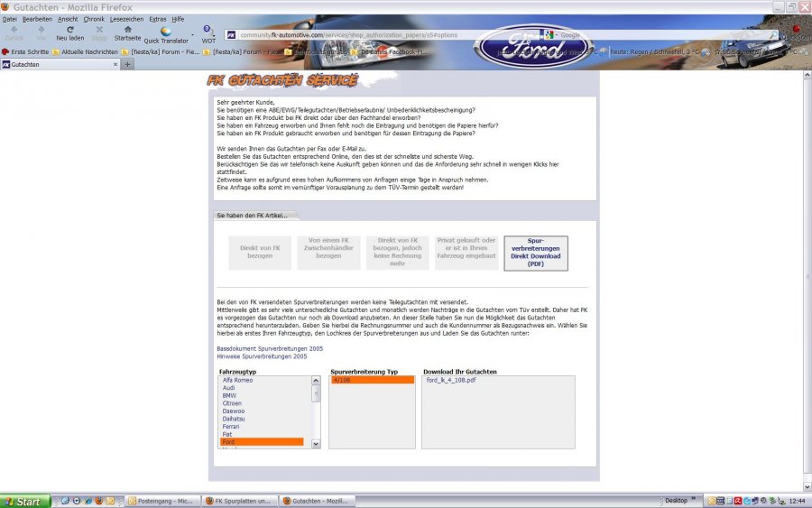Screen dimensions: 812x508
Task: Click the Startseite home icon
Action: point(127,30)
